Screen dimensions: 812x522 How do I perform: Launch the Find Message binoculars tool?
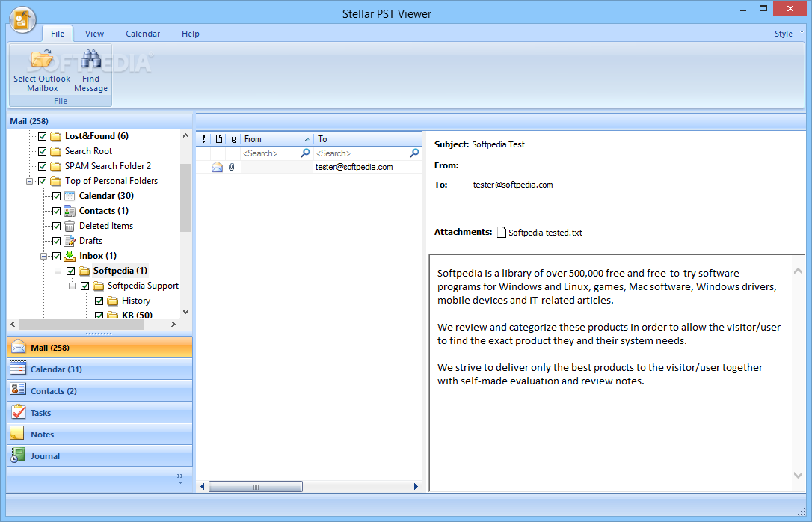tap(90, 72)
